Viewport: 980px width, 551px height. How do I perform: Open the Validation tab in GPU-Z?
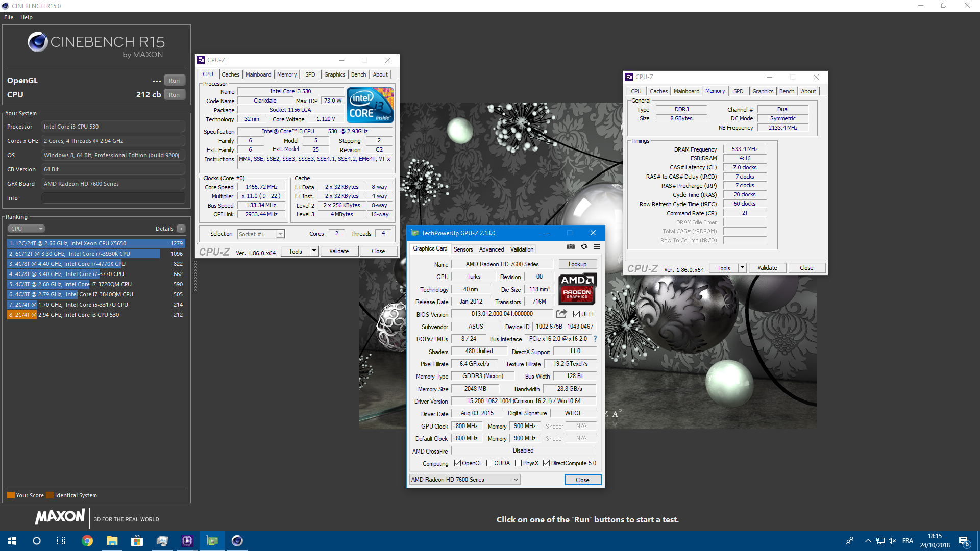click(522, 249)
